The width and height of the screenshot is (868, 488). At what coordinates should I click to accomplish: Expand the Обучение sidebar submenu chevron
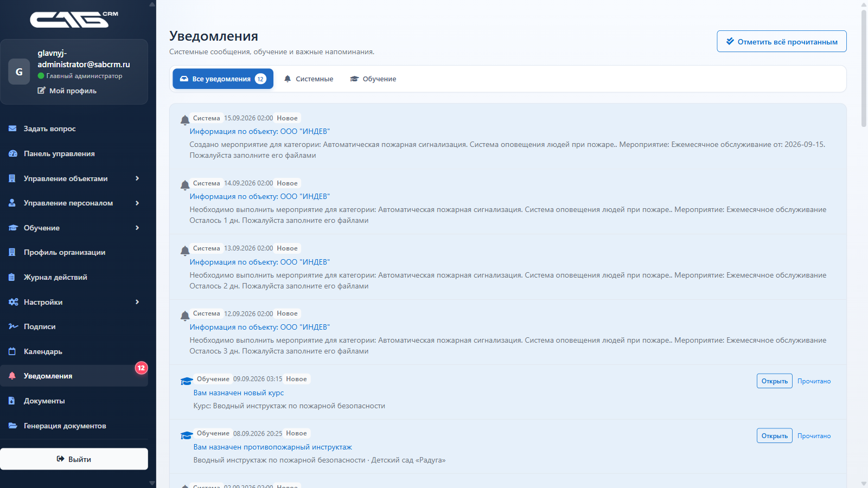click(x=137, y=228)
